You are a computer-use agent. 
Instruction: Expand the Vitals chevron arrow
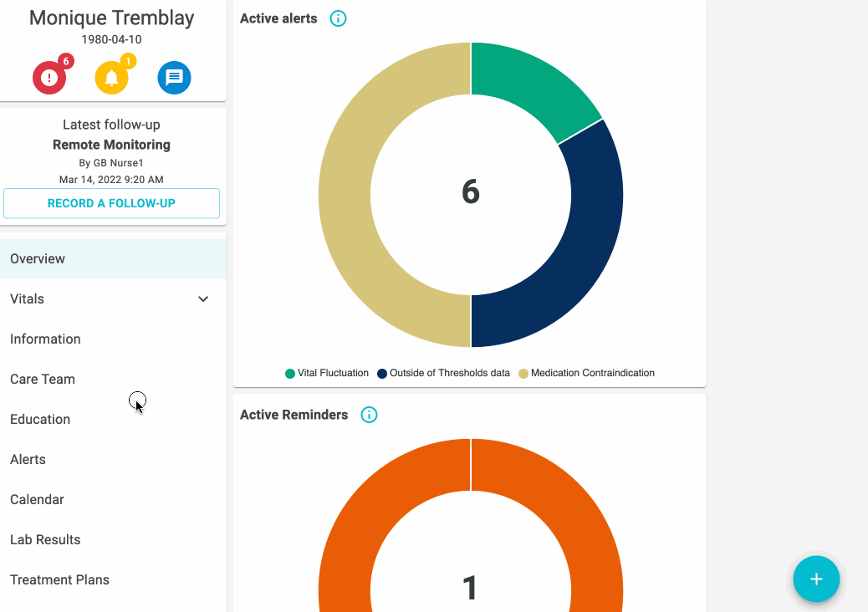[203, 298]
